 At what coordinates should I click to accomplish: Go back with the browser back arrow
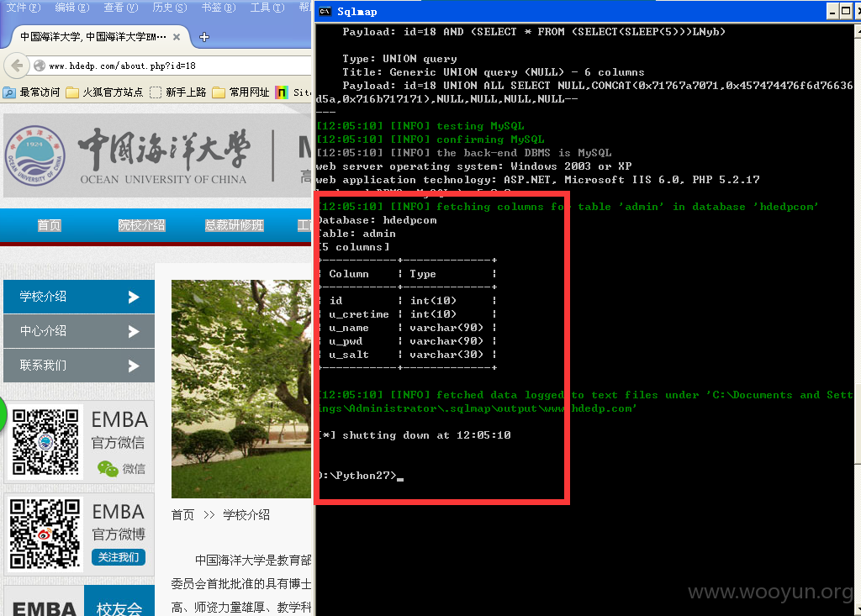17,66
